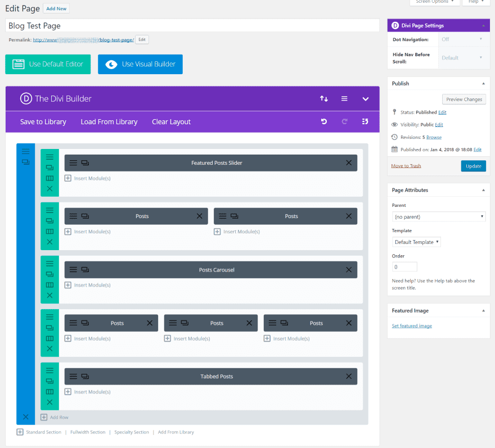Click Clear Layout
Image resolution: width=495 pixels, height=448 pixels.
[171, 122]
